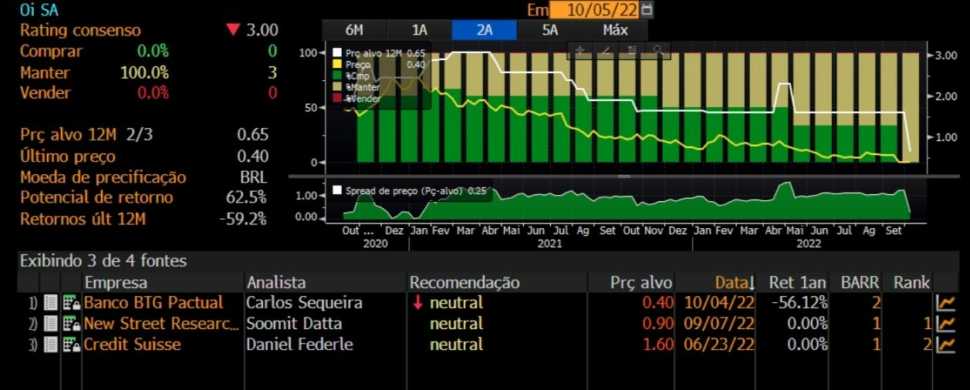Open the New Street Research firm link
970x390 pixels.
161,324
